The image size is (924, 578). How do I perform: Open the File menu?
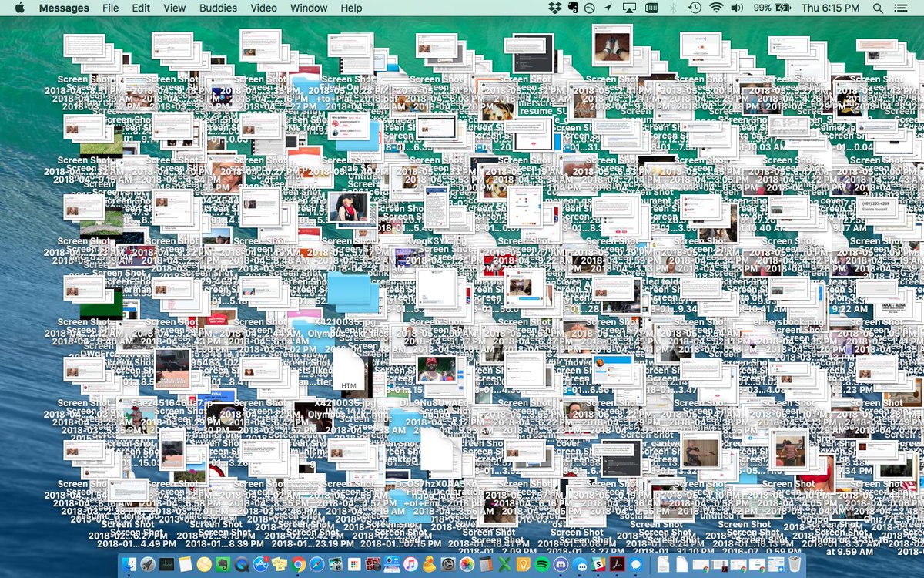(x=110, y=8)
